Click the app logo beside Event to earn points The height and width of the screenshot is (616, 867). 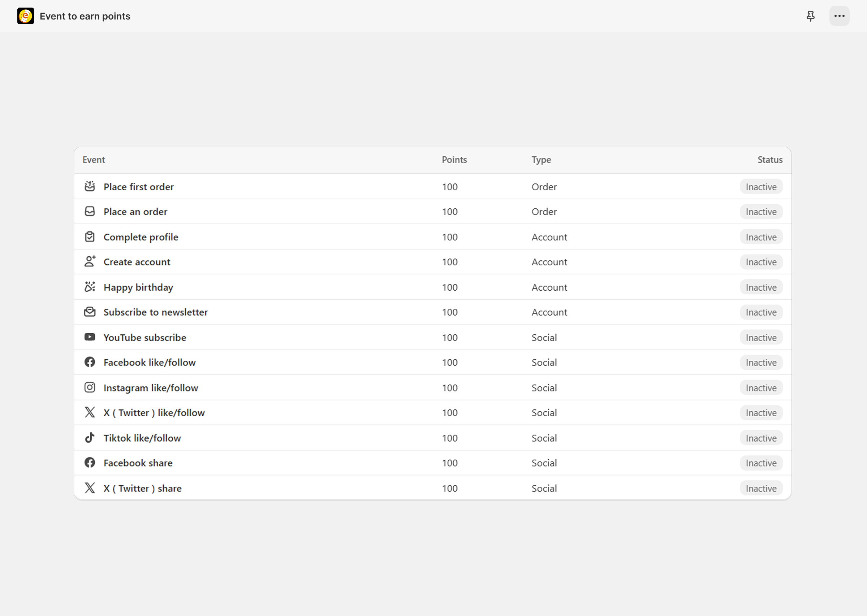[25, 16]
